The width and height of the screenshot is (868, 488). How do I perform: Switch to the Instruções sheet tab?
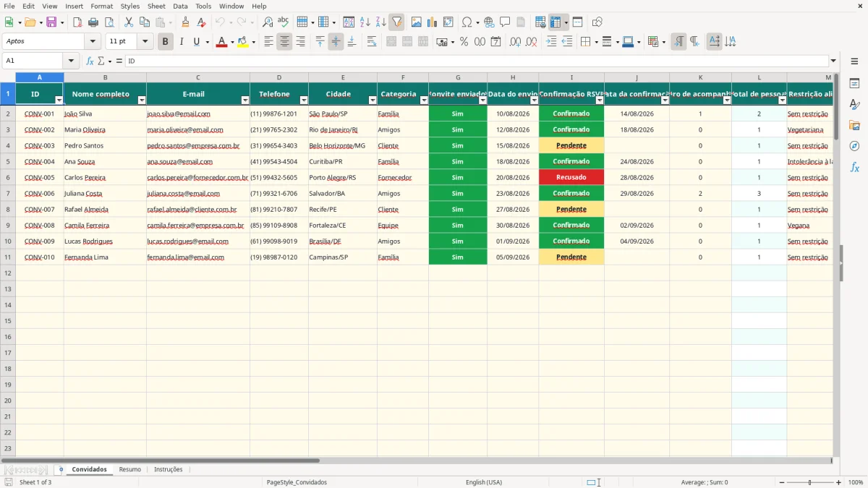(169, 470)
